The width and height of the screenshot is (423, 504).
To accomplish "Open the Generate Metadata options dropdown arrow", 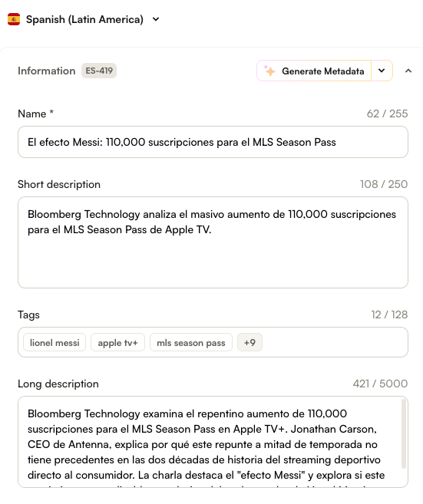I will (382, 71).
